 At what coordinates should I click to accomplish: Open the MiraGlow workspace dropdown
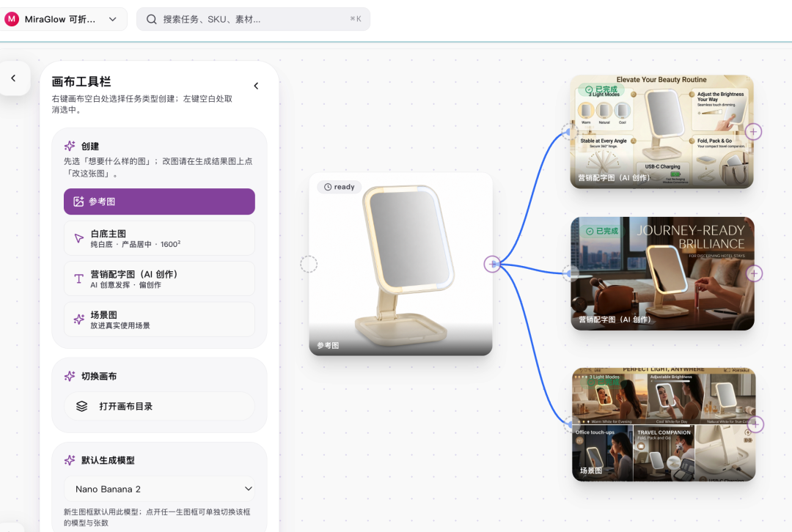pyautogui.click(x=64, y=19)
